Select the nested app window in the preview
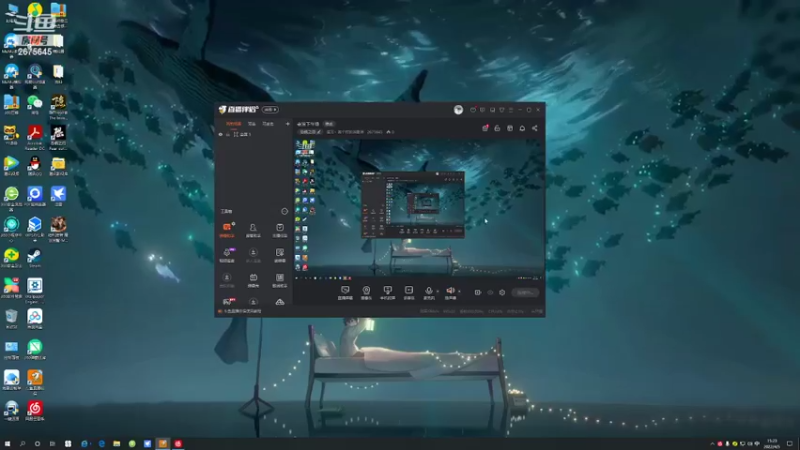The width and height of the screenshot is (800, 450). tap(413, 205)
